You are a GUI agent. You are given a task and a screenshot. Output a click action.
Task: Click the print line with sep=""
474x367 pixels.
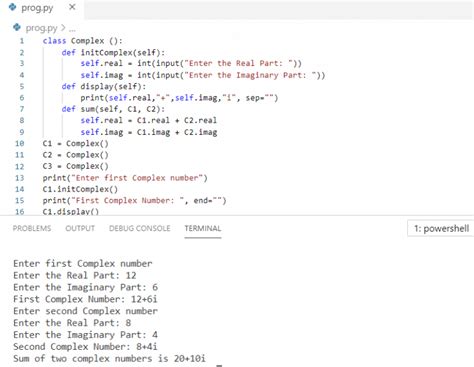coord(179,98)
